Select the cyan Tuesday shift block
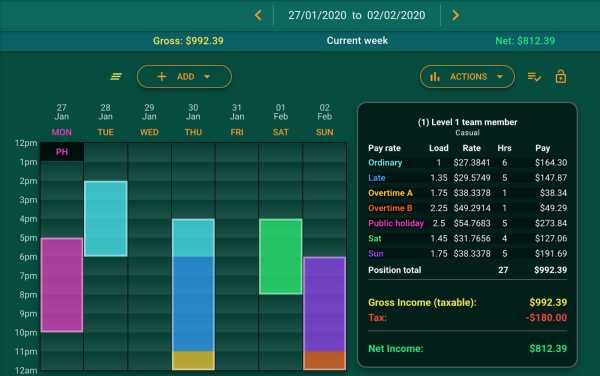This screenshot has height=376, width=600. pyautogui.click(x=106, y=219)
